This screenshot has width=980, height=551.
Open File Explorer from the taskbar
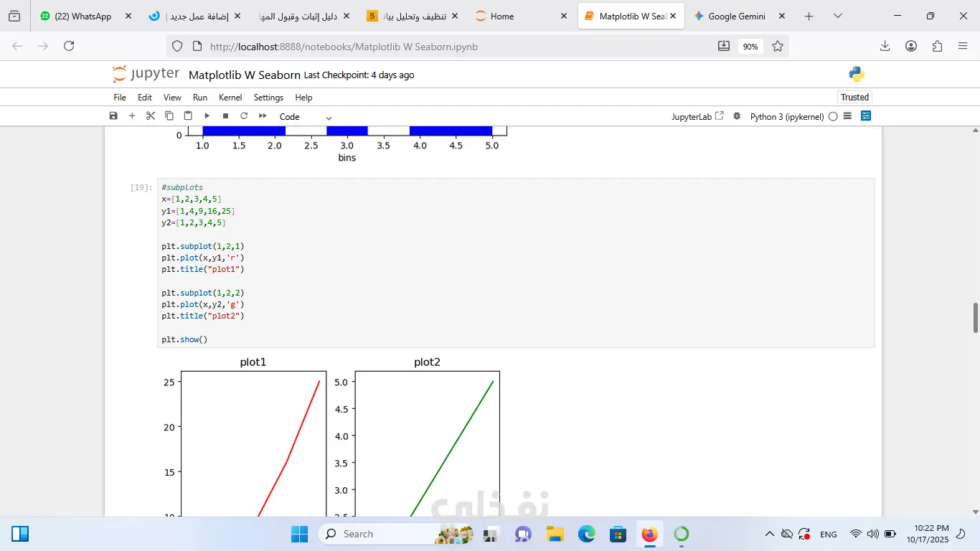coord(555,534)
